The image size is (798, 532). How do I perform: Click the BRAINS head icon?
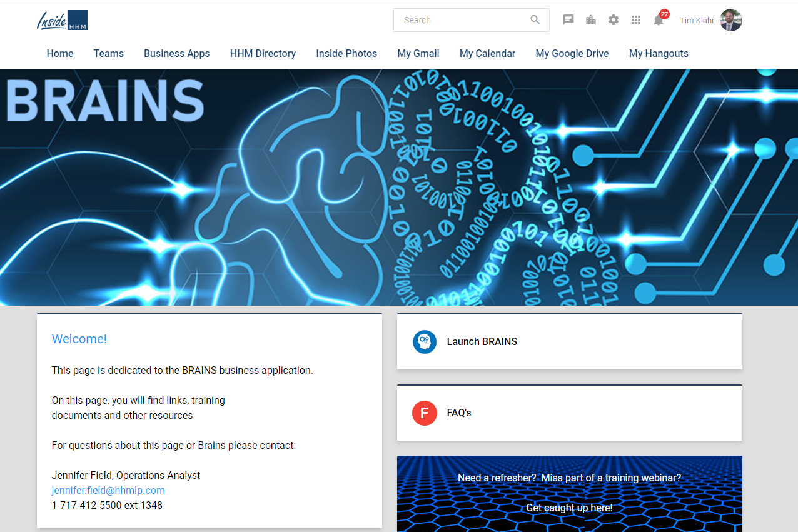coord(425,342)
